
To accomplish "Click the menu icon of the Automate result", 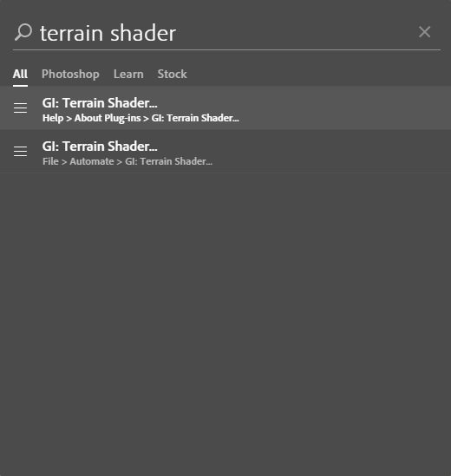I will (x=20, y=151).
